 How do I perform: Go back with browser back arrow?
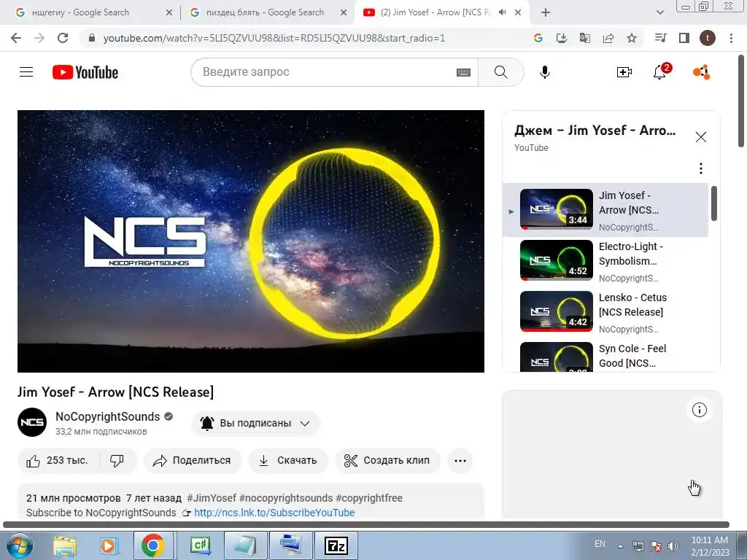16,38
